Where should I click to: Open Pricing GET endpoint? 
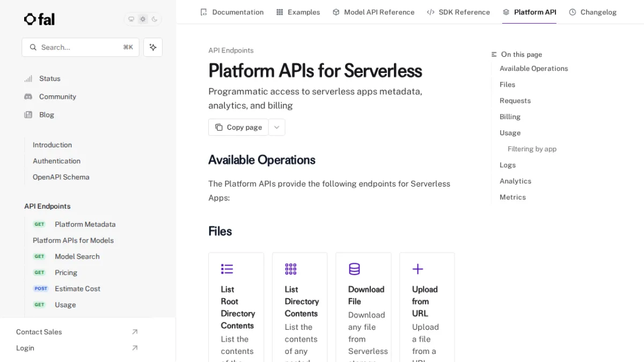(65, 272)
